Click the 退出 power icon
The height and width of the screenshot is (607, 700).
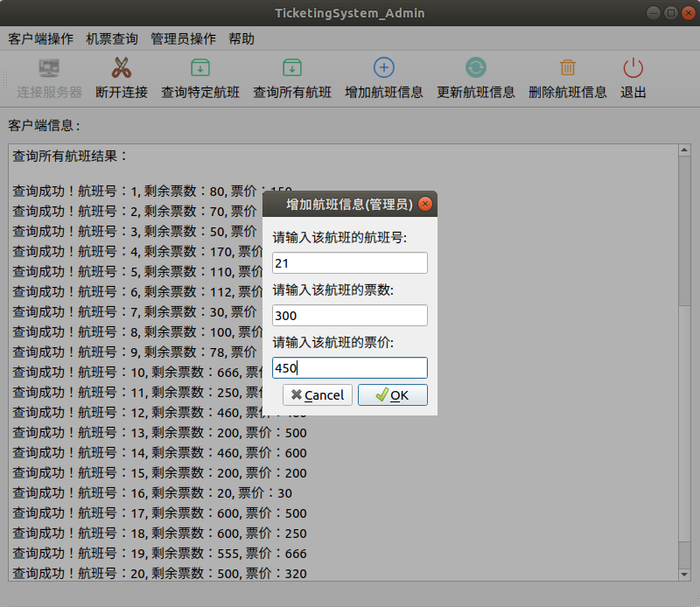click(x=633, y=68)
